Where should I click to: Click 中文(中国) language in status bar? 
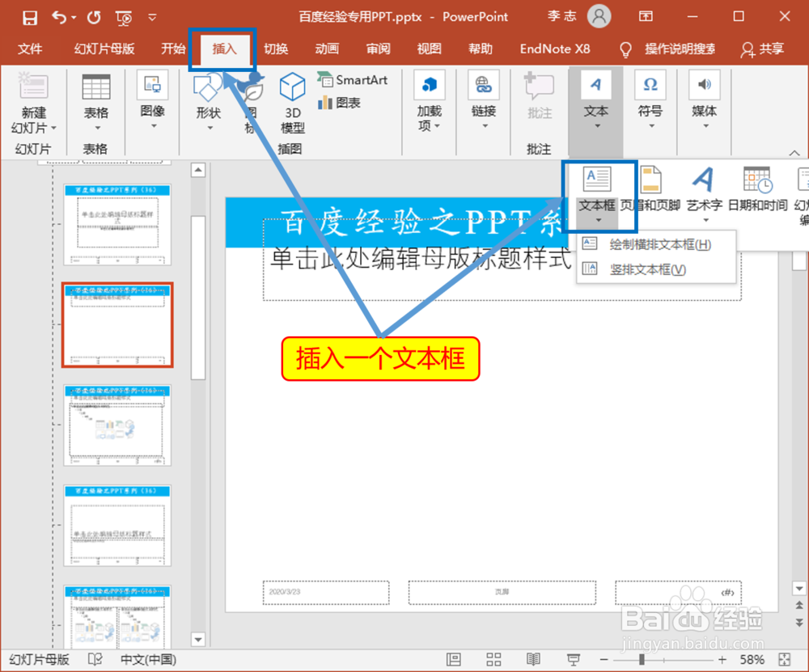pos(148,660)
